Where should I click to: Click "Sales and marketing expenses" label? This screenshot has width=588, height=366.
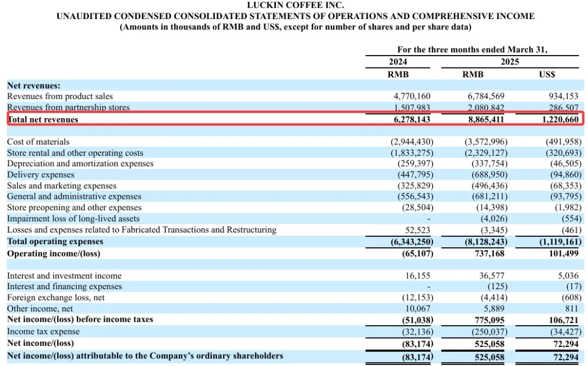coord(62,186)
